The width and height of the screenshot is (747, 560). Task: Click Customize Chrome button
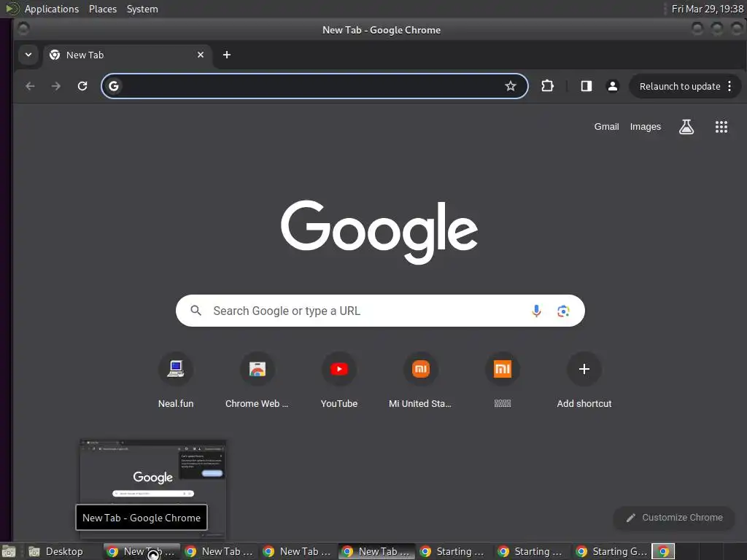674,518
